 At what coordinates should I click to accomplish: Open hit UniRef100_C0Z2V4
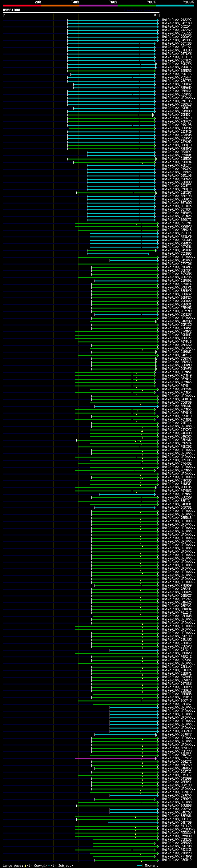(177, 26)
